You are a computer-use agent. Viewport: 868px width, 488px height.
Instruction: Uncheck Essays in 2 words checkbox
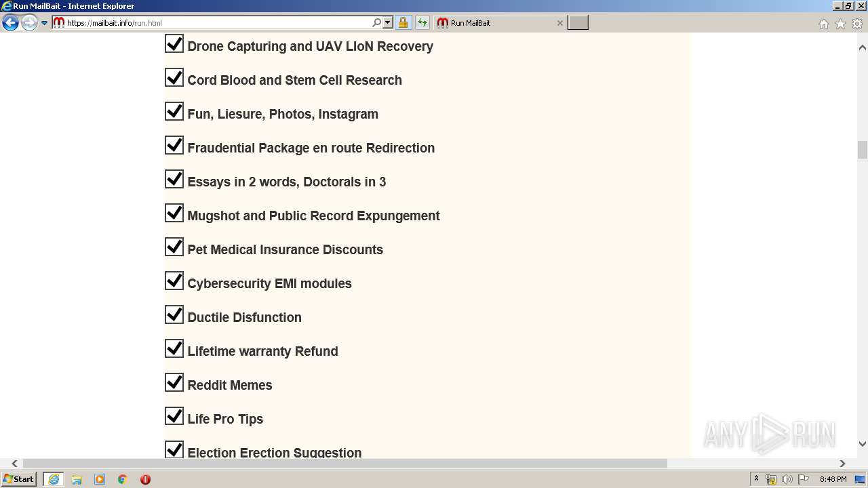(x=174, y=180)
